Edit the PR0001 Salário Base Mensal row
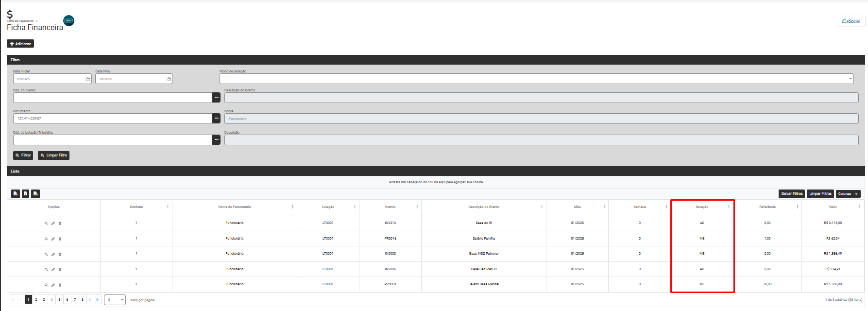 click(53, 285)
